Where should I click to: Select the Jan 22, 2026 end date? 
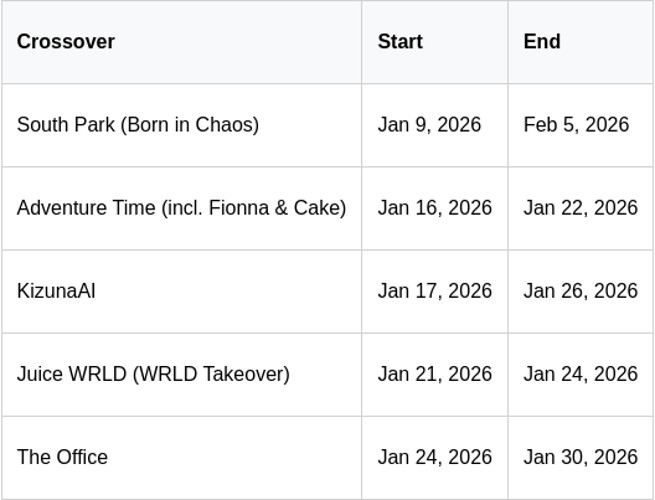click(580, 208)
